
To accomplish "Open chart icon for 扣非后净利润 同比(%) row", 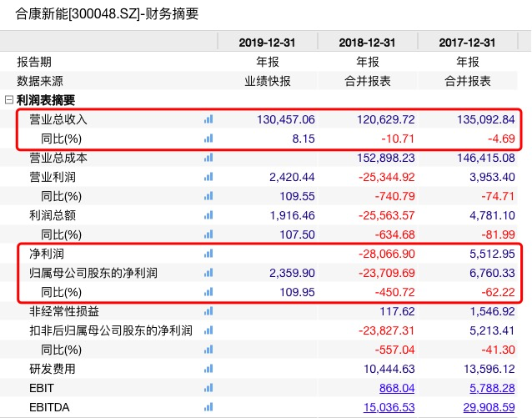I will (208, 350).
